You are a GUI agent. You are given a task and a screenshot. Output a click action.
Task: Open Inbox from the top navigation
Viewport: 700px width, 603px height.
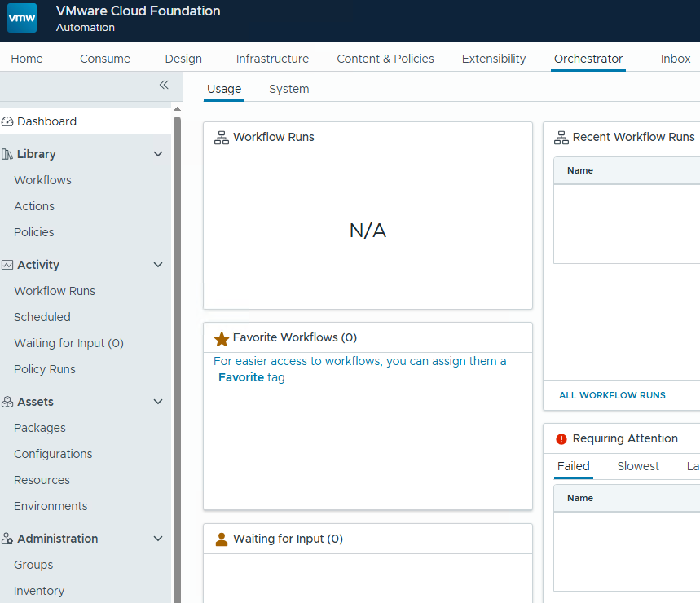click(675, 59)
